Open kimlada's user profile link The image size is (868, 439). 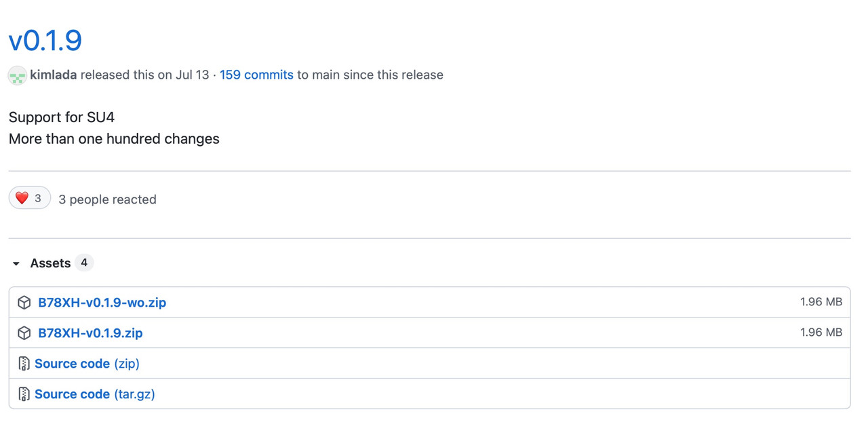click(x=54, y=75)
